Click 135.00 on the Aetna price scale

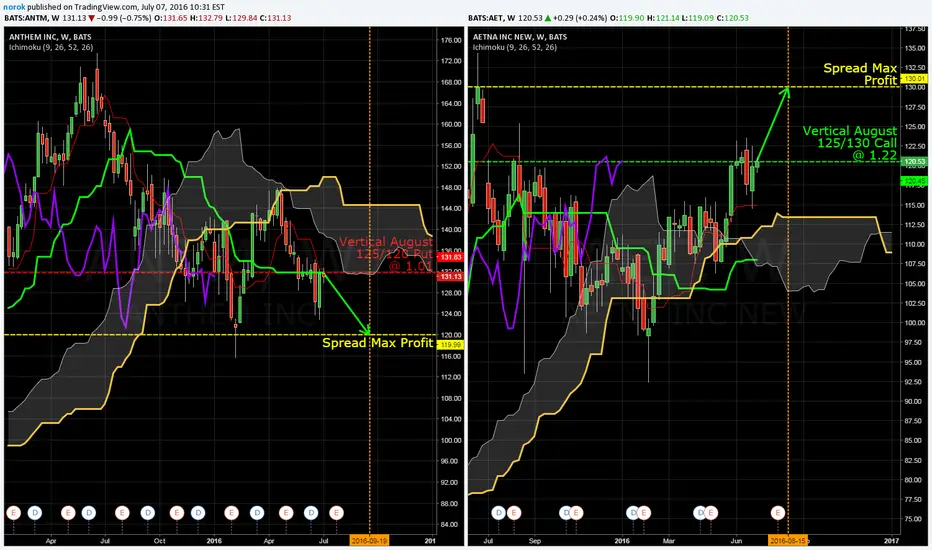(915, 48)
